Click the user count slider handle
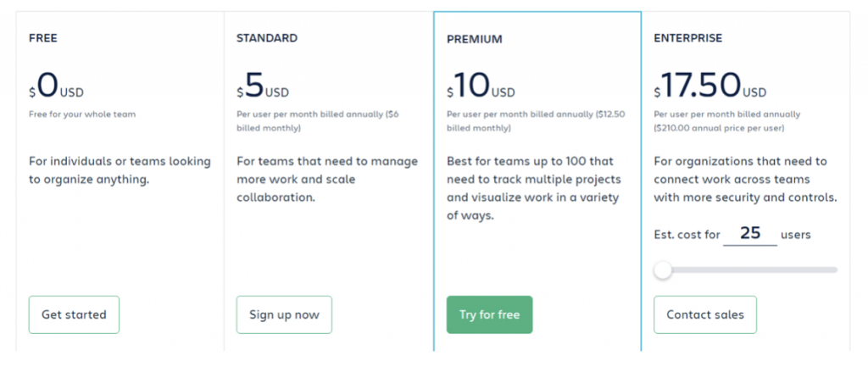Viewport: 868px width, 367px height. [x=663, y=270]
